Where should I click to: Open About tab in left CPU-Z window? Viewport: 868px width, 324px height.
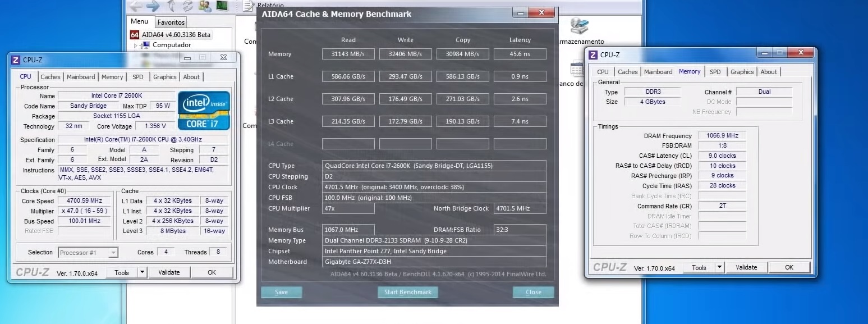[191, 77]
